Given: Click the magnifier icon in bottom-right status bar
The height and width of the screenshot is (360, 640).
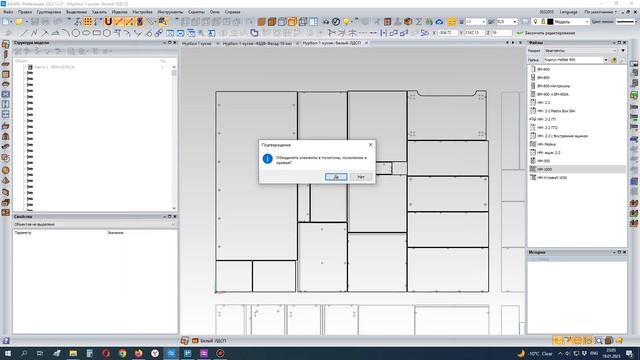Looking at the screenshot, I should 598,340.
